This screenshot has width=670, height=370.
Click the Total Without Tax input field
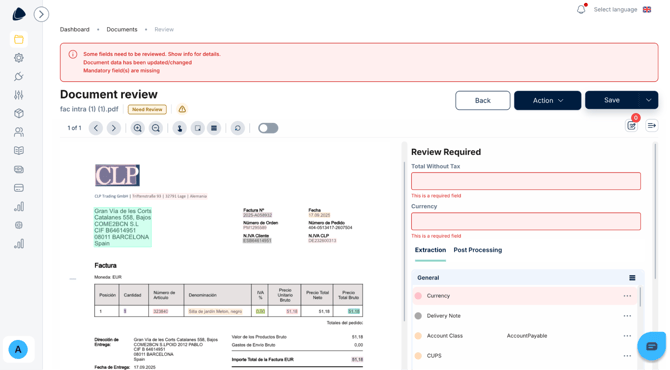click(x=526, y=181)
